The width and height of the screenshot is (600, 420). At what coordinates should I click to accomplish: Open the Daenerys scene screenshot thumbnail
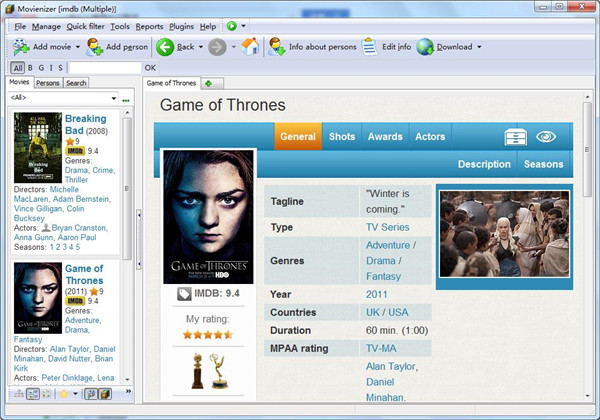click(x=504, y=234)
